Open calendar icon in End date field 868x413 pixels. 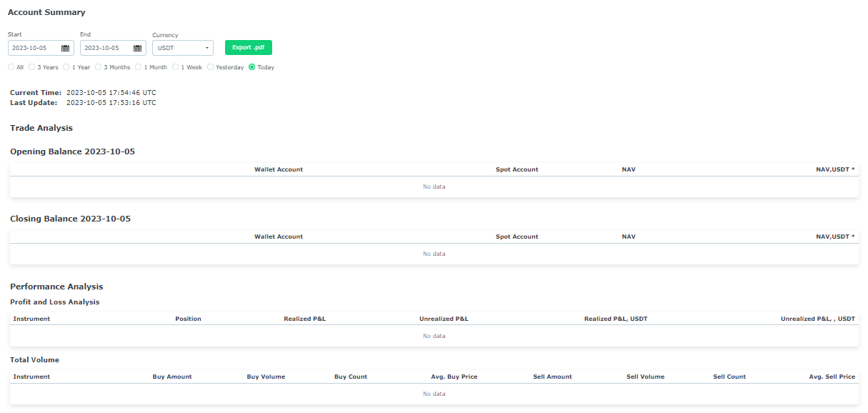tap(137, 48)
